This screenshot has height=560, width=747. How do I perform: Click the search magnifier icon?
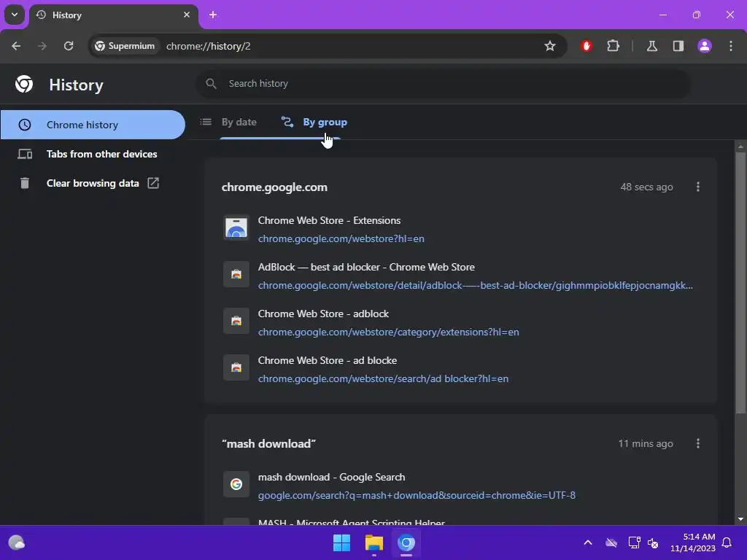click(211, 83)
